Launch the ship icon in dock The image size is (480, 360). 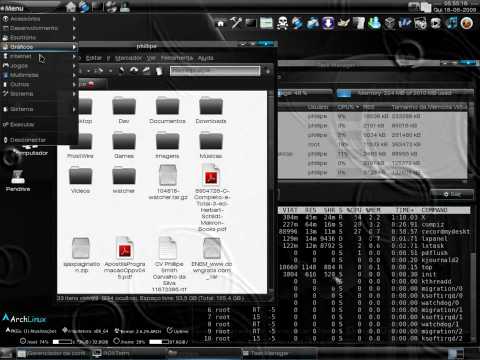tap(343, 23)
